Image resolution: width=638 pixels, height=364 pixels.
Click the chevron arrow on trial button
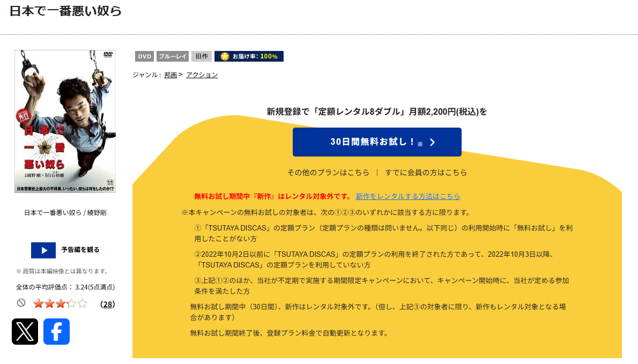tap(433, 143)
